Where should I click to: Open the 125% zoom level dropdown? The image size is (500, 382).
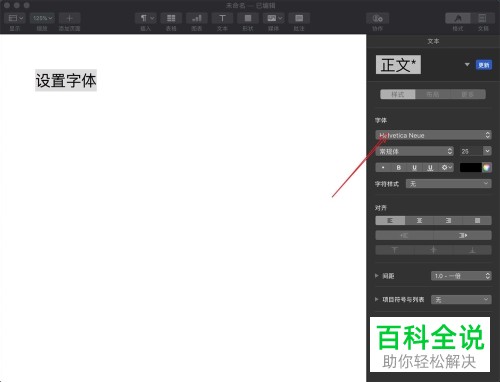tap(42, 18)
